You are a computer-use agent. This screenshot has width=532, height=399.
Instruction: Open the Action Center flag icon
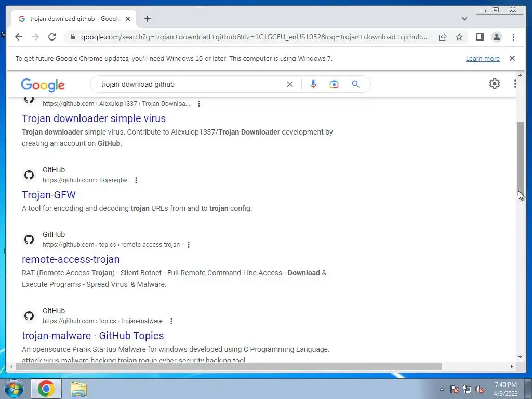454,389
